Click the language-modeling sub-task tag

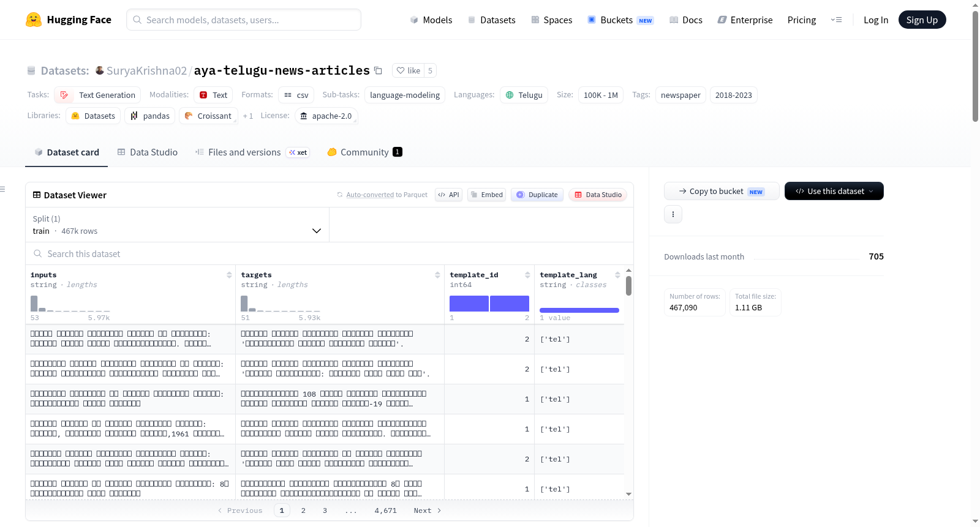(x=405, y=95)
